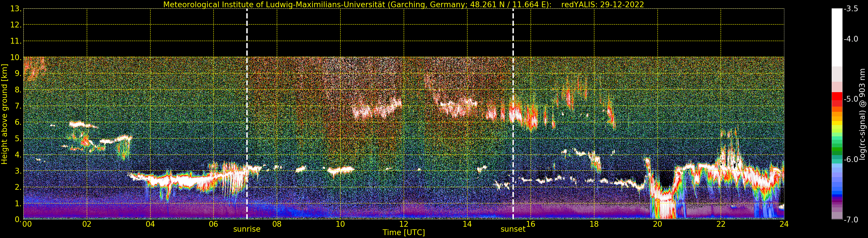Click time axis tick label 10
The width and height of the screenshot is (868, 238).
pos(340,224)
